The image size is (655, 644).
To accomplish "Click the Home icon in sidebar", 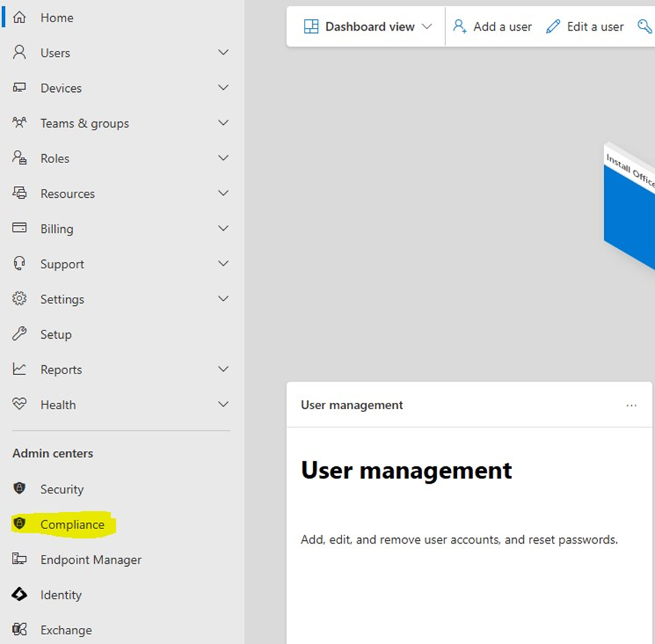I will pyautogui.click(x=20, y=17).
